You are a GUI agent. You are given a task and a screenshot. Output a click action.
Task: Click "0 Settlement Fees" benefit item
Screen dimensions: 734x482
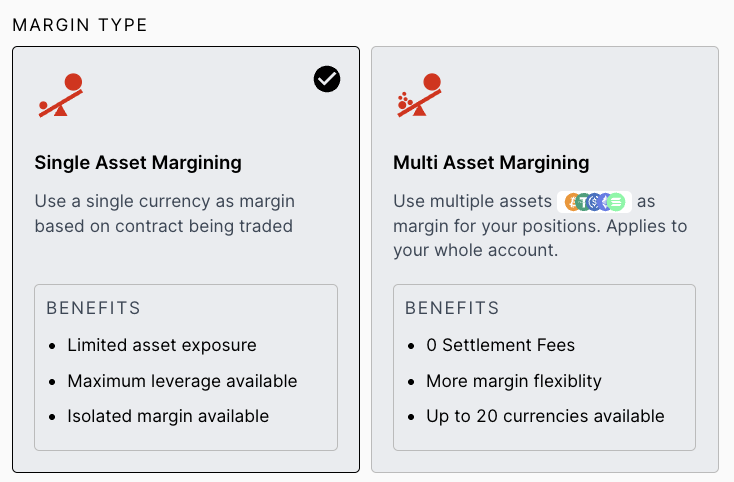(x=500, y=345)
